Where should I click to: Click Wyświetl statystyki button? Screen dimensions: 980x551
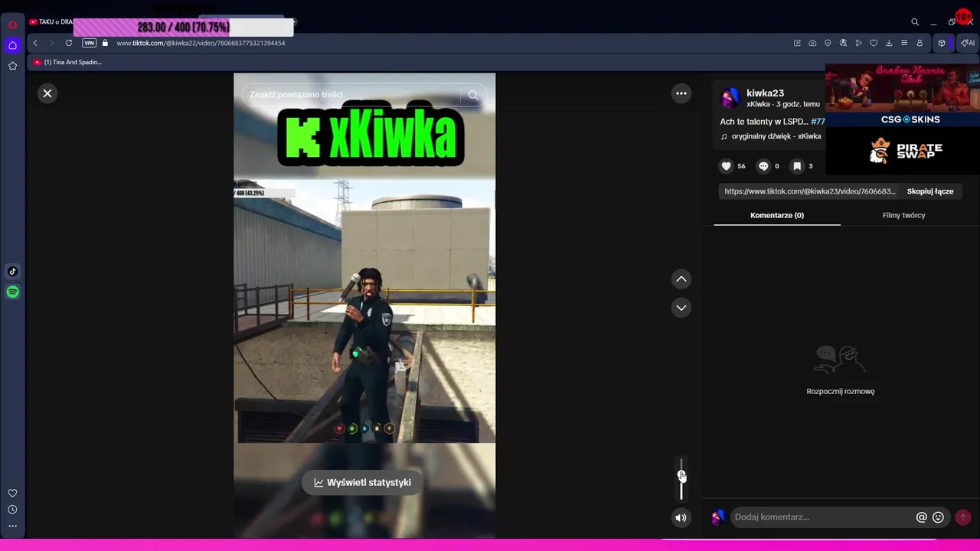tap(362, 483)
